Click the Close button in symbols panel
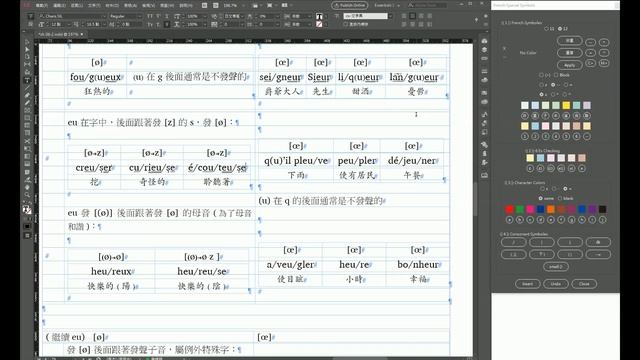This screenshot has width=640, height=360. point(584,284)
